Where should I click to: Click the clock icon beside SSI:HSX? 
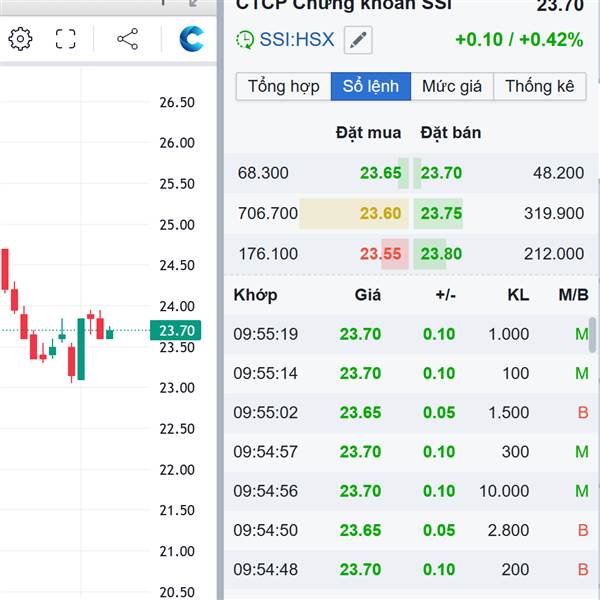tap(245, 40)
